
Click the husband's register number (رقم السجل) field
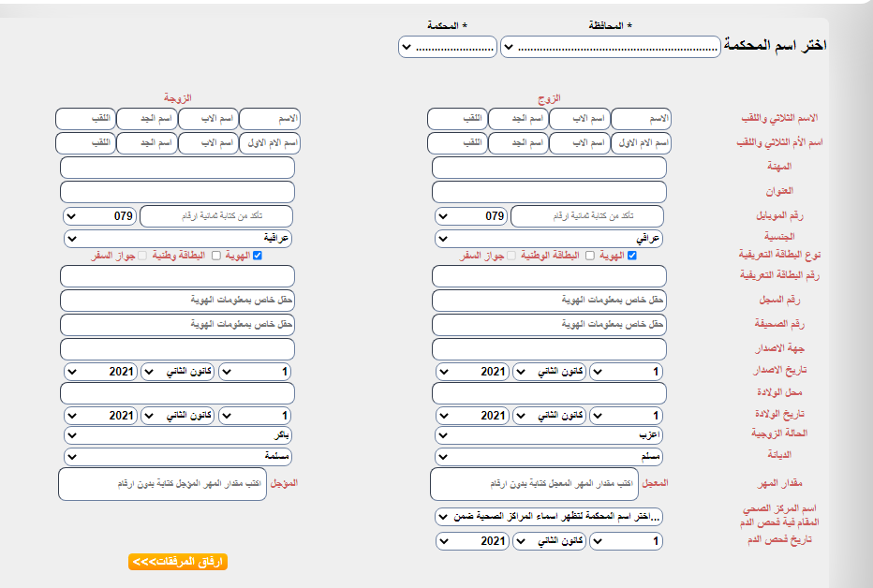[x=549, y=301]
